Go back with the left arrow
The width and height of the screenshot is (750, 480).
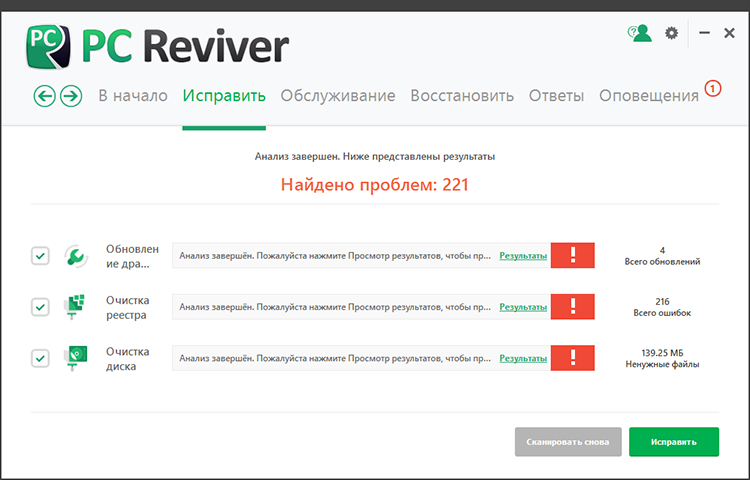pyautogui.click(x=44, y=96)
